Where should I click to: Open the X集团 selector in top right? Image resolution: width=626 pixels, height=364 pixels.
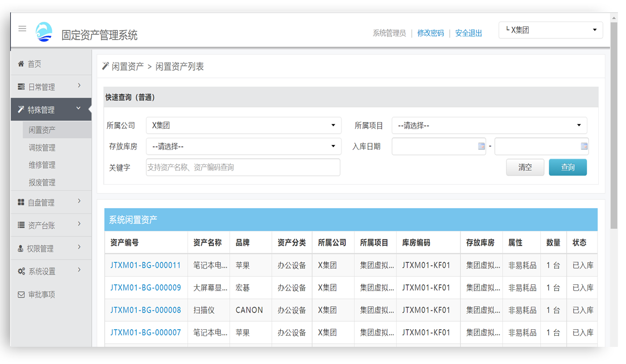(550, 29)
